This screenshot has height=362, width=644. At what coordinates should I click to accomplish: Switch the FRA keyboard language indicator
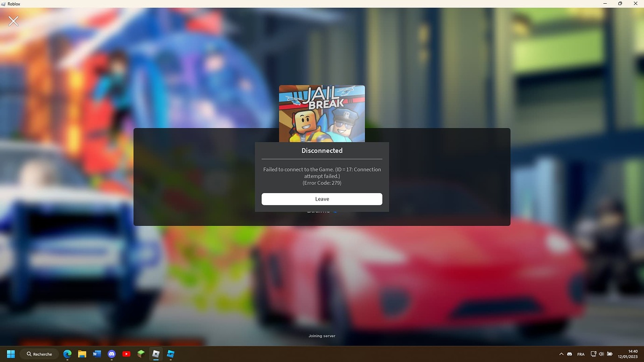[x=581, y=354]
